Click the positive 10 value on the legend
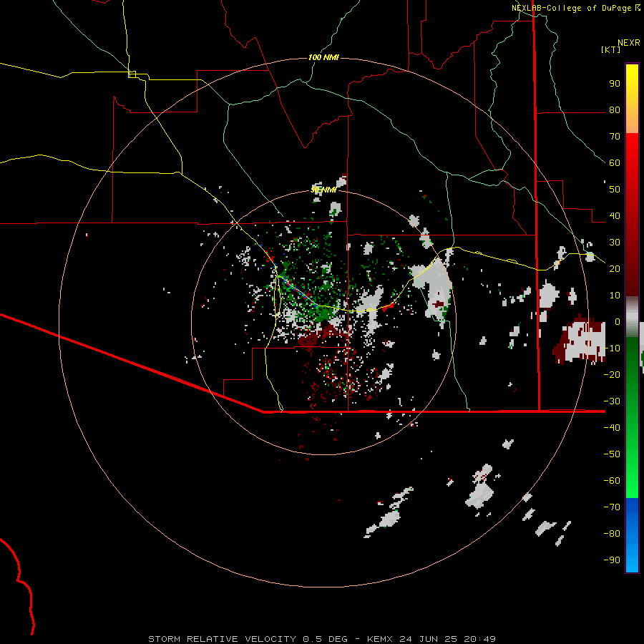This screenshot has height=644, width=644. click(x=615, y=296)
